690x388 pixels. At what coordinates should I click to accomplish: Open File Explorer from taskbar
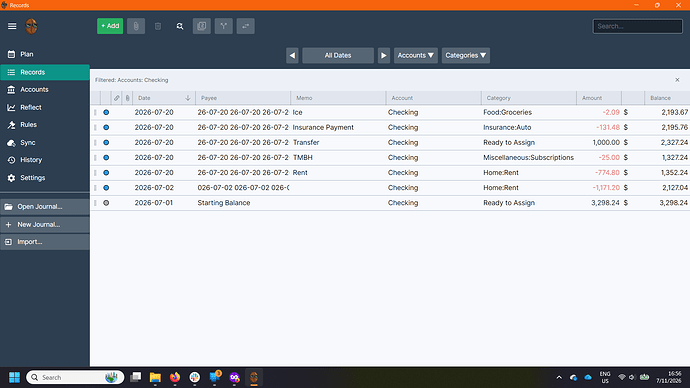155,377
